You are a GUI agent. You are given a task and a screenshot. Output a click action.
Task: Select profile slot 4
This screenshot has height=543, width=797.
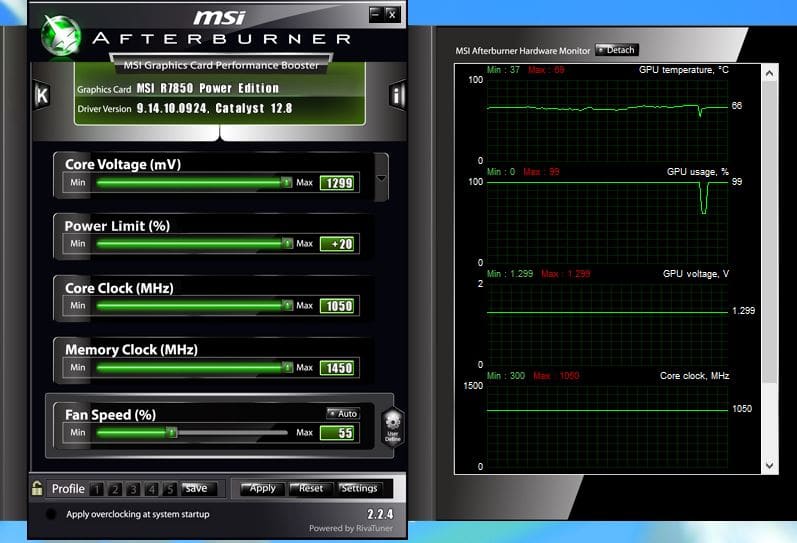pyautogui.click(x=151, y=489)
